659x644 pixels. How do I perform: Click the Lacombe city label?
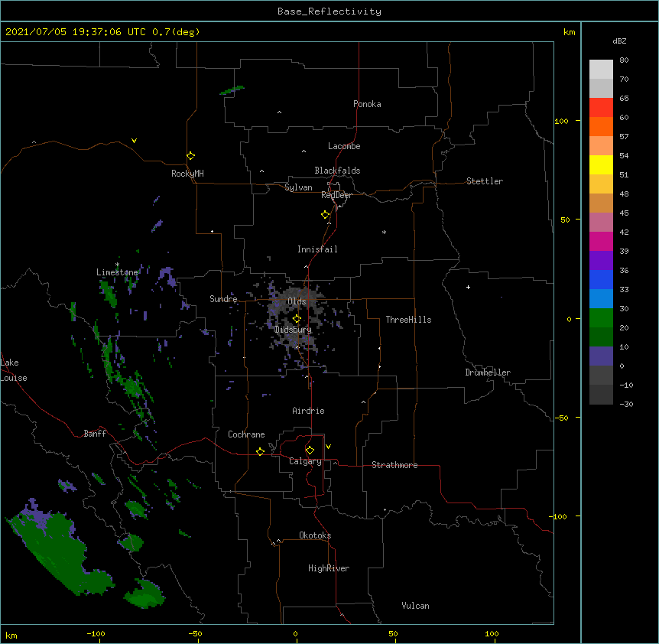point(344,146)
